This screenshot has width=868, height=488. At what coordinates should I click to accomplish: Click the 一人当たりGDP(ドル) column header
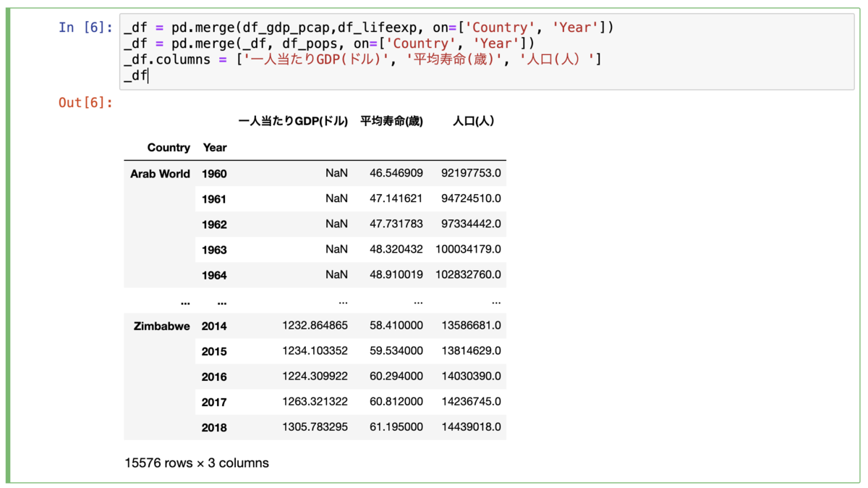pos(293,121)
